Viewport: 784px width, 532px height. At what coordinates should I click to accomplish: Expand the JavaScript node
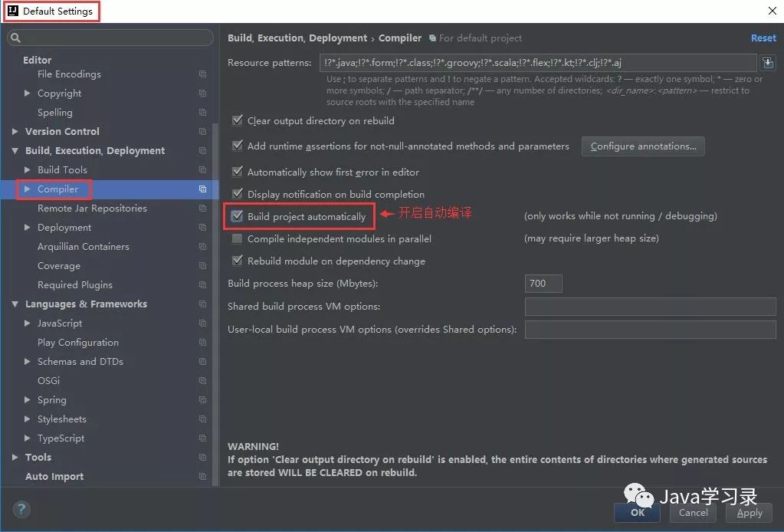click(x=27, y=323)
